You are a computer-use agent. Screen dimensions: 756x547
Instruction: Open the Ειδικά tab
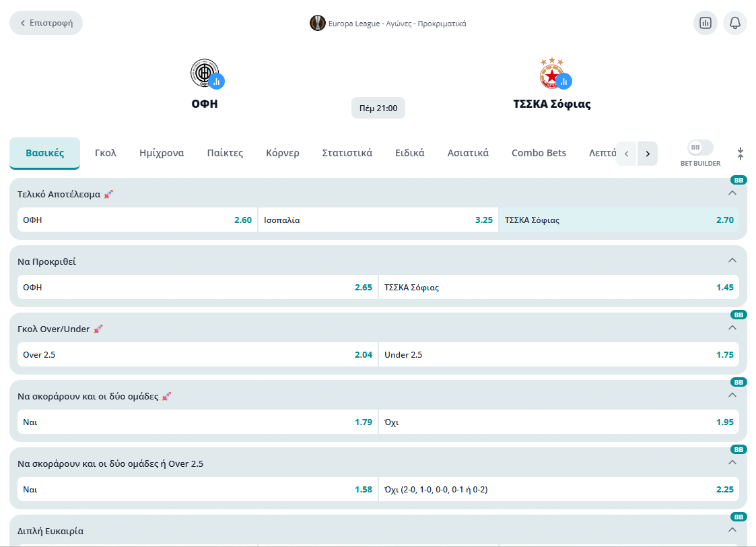pyautogui.click(x=410, y=153)
